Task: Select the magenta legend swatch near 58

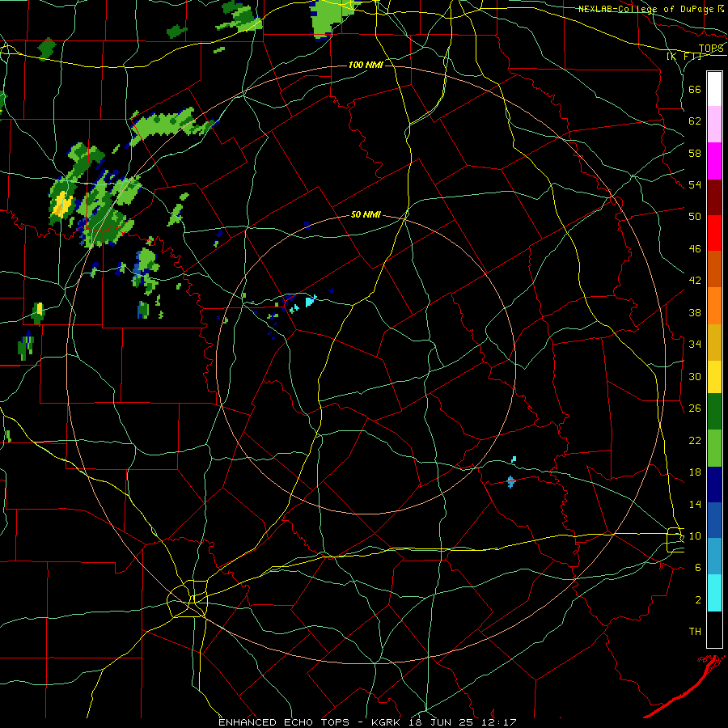Action: 714,161
